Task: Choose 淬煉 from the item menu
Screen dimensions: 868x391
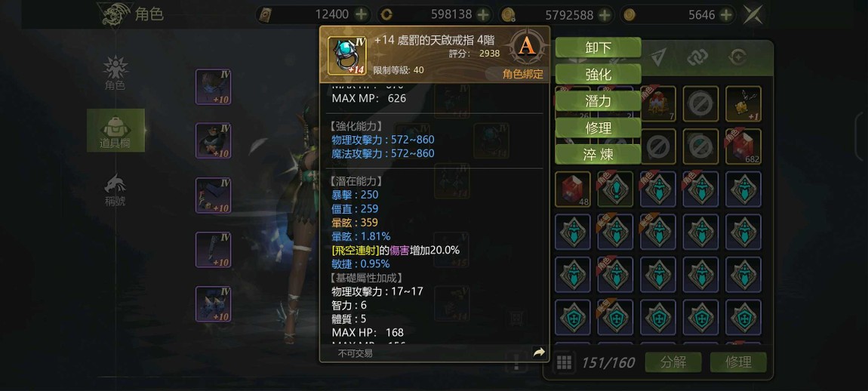Action: coord(598,154)
